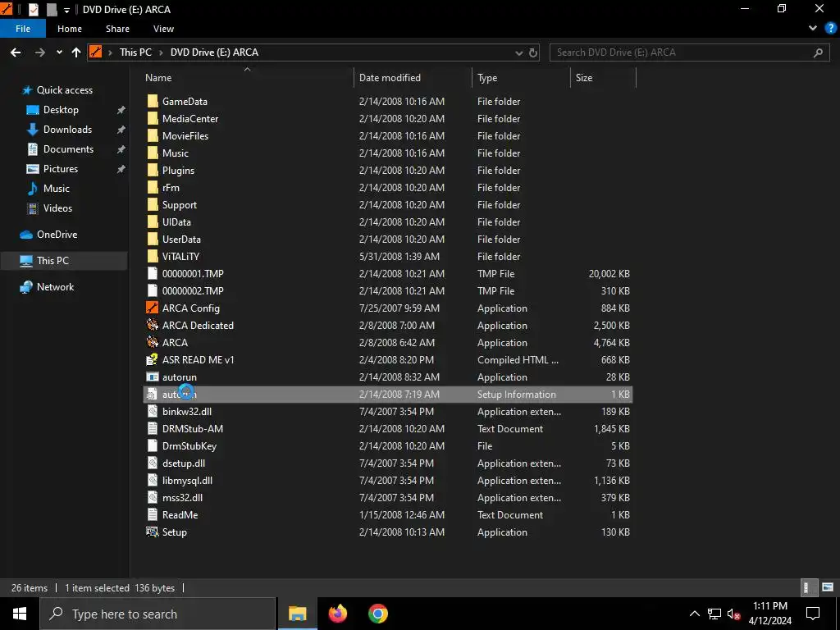Viewport: 840px width, 630px height.
Task: Expand path after This PC chevron
Action: click(x=161, y=52)
